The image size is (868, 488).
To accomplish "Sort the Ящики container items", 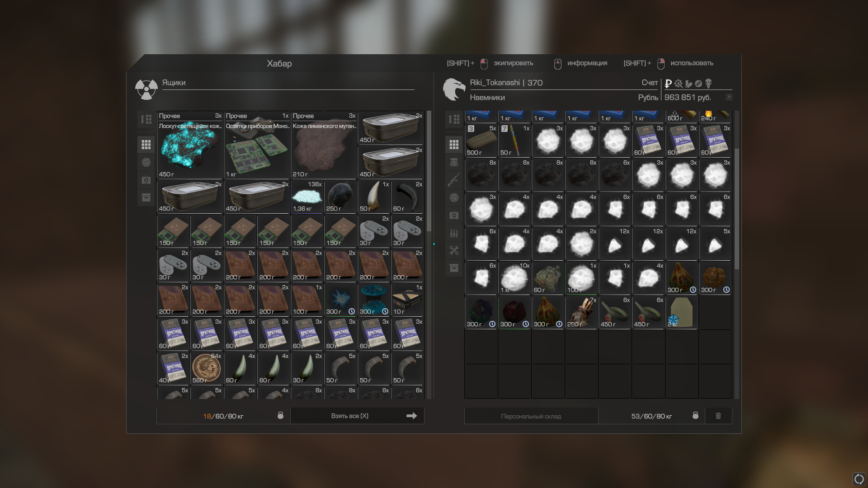I will [x=146, y=119].
